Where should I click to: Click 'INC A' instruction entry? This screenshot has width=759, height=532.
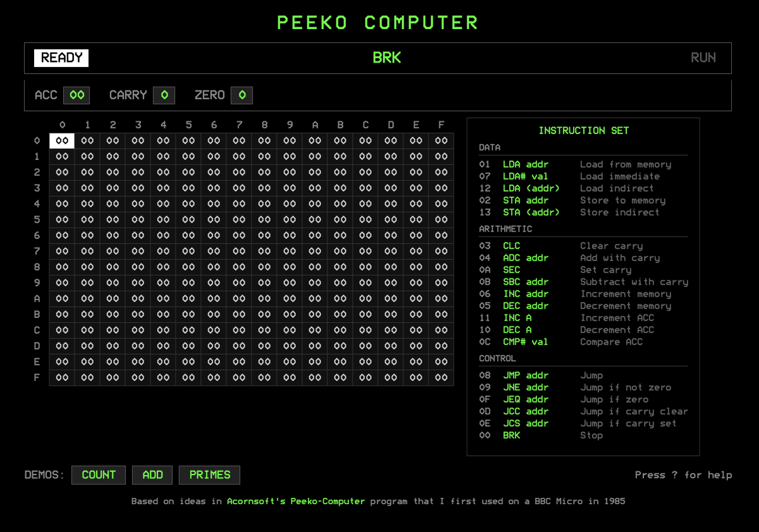pyautogui.click(x=517, y=318)
